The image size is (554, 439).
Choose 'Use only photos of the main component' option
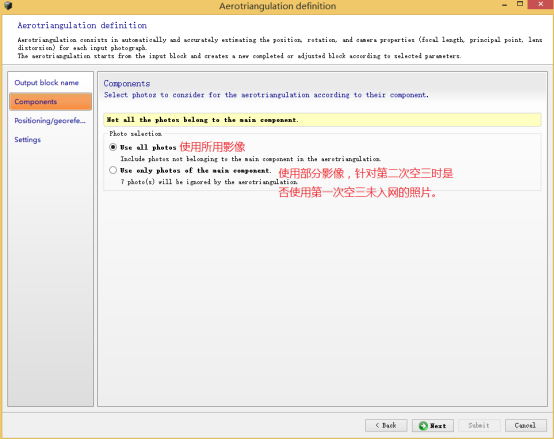[113, 170]
